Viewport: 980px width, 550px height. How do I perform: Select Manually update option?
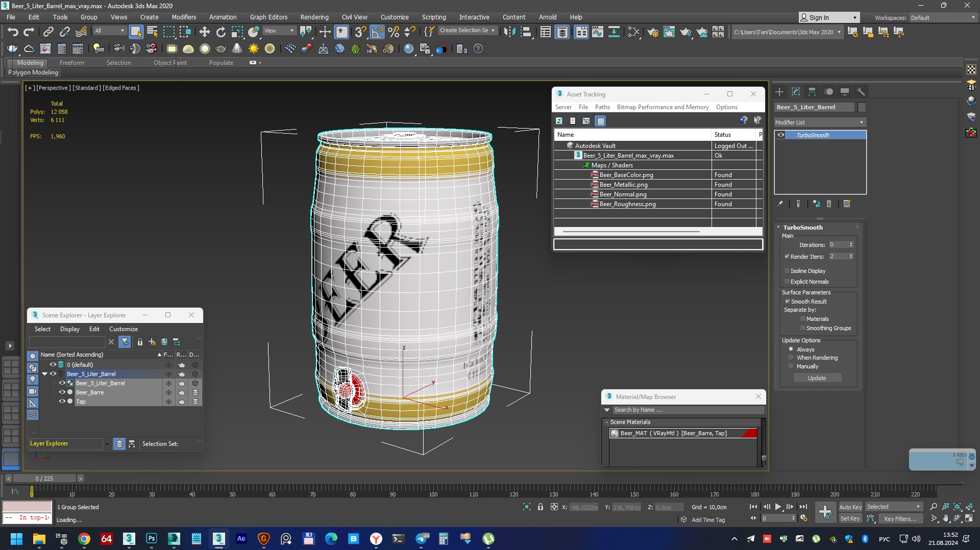pos(791,366)
